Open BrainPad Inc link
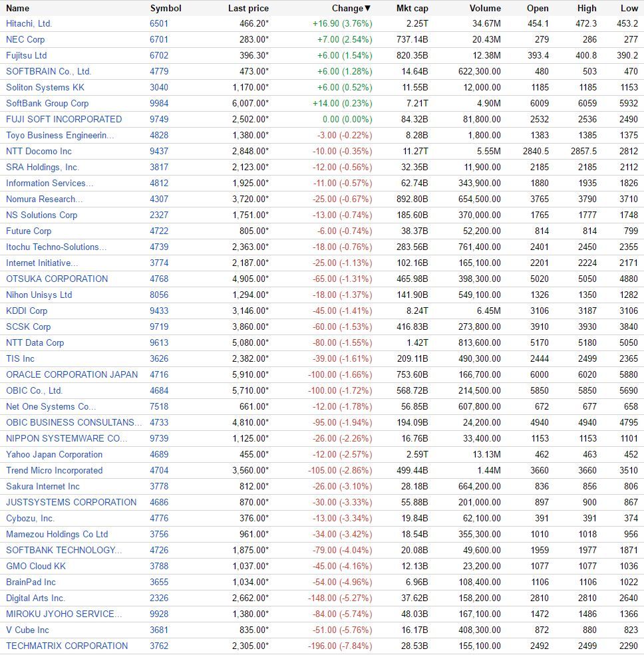Image resolution: width=644 pixels, height=655 pixels. coord(31,582)
